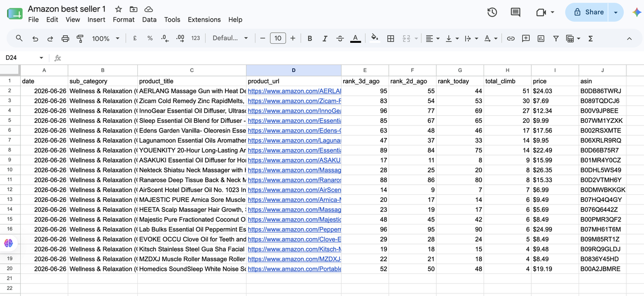Rename document title Amazon best seller 1
Image resolution: width=644 pixels, height=296 pixels.
point(67,9)
